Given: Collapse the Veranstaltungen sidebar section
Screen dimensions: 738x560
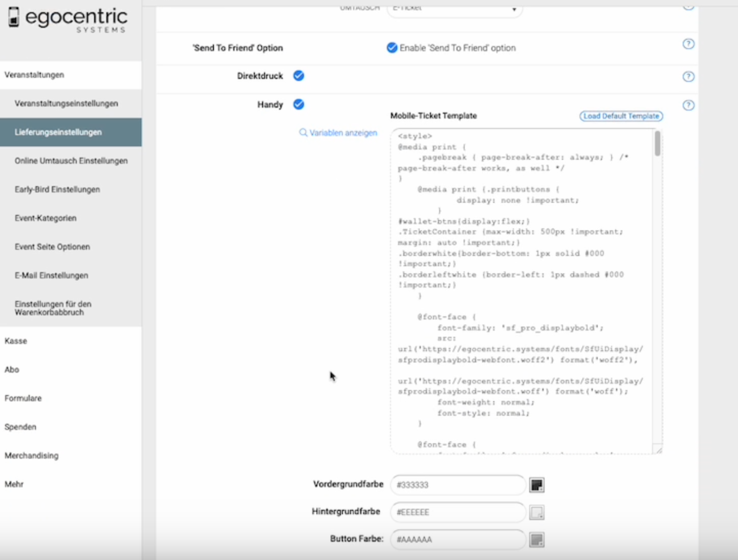Looking at the screenshot, I should 34,75.
